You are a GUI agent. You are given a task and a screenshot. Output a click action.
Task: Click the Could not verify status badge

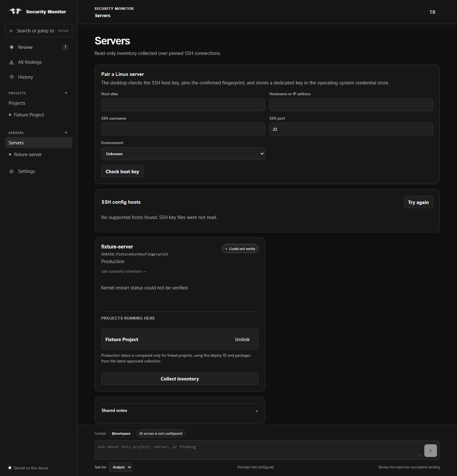coord(240,249)
